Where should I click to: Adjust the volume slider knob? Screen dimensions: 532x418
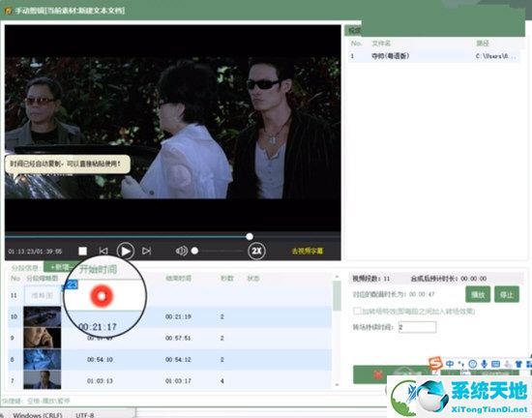pyautogui.click(x=194, y=251)
